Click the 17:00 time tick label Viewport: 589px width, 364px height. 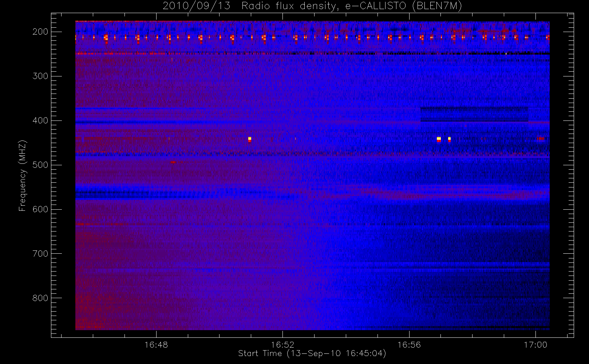tap(535, 345)
